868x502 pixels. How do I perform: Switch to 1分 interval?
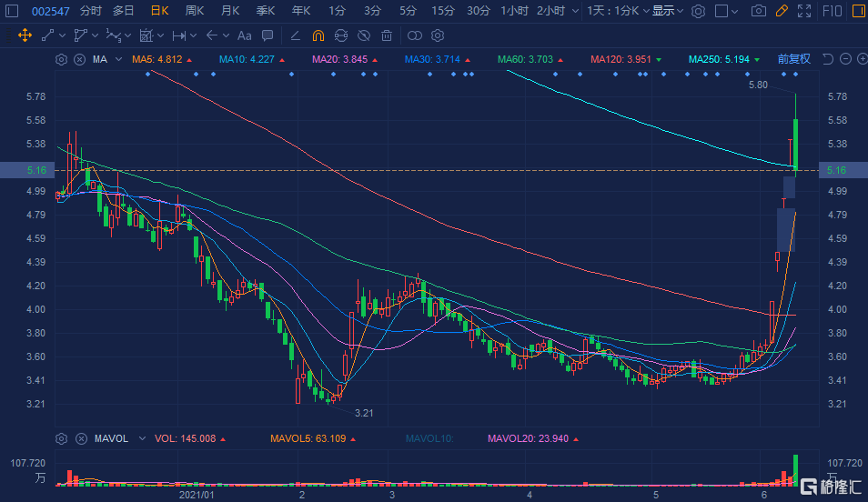click(x=337, y=11)
